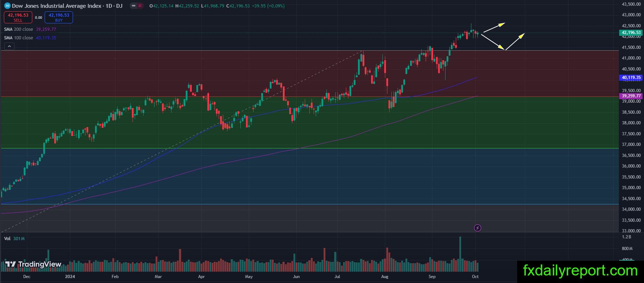The height and width of the screenshot is (283, 644).
Task: Click the 36,000.00 price axis label
Action: pyautogui.click(x=631, y=166)
